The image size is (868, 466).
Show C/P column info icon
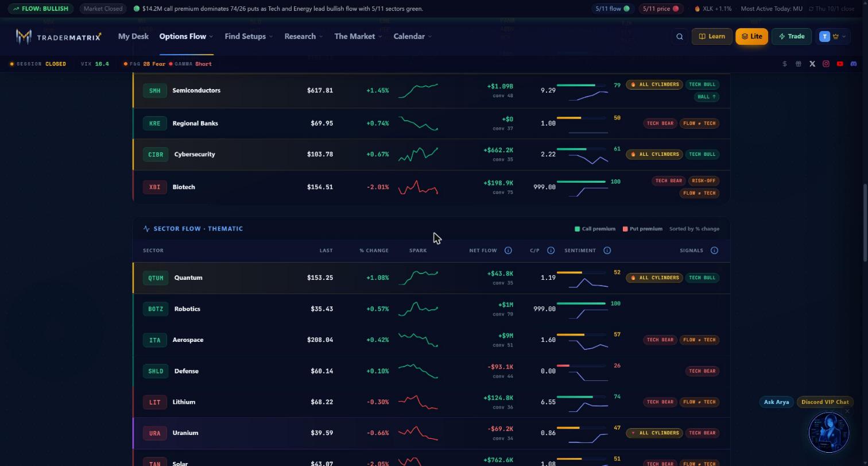[551, 251]
